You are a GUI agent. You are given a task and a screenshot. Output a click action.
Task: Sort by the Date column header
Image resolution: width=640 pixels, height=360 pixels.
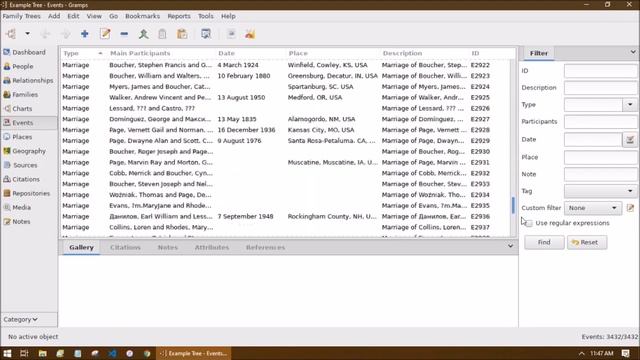point(250,53)
